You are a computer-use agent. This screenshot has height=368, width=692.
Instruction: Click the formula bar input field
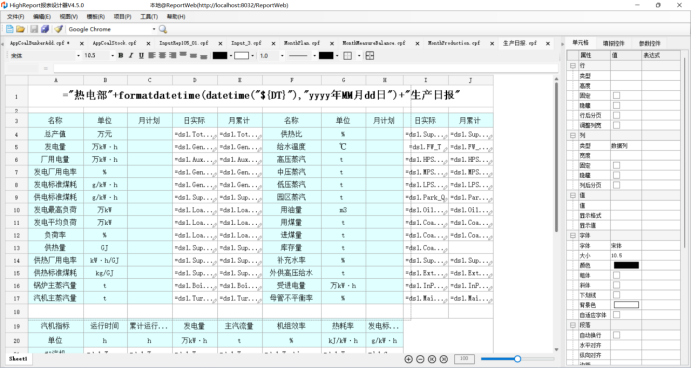(305, 68)
